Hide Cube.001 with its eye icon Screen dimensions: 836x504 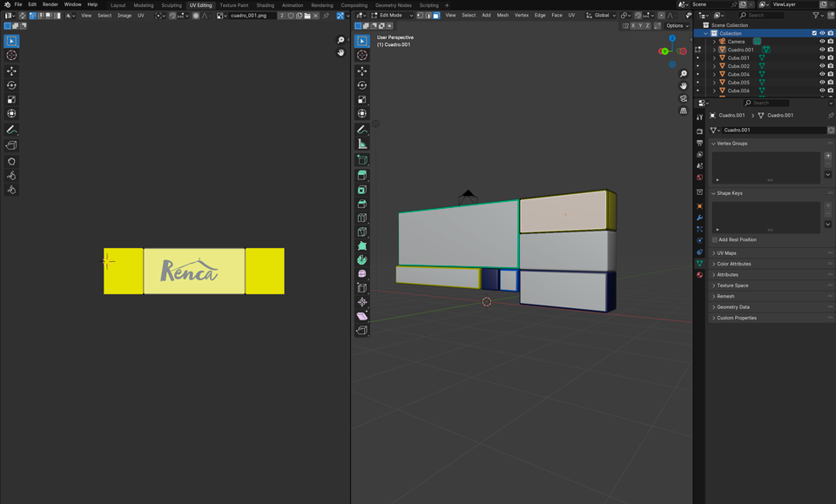click(x=822, y=57)
